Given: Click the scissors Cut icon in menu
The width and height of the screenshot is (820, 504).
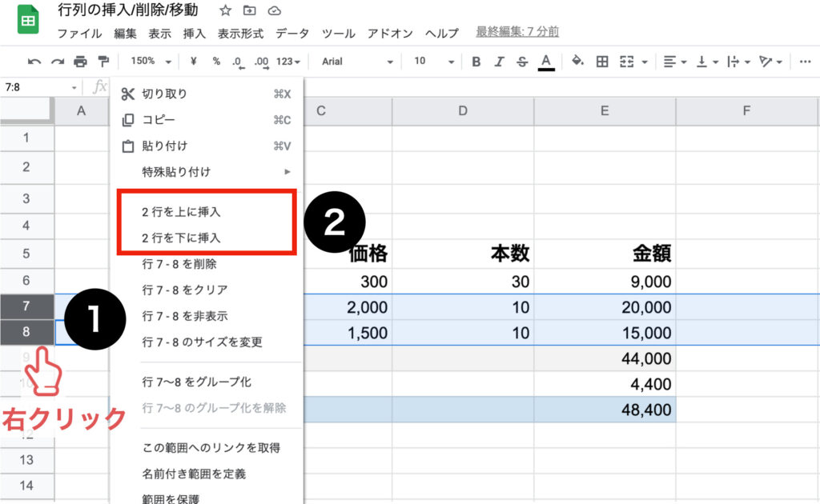Looking at the screenshot, I should pos(127,94).
